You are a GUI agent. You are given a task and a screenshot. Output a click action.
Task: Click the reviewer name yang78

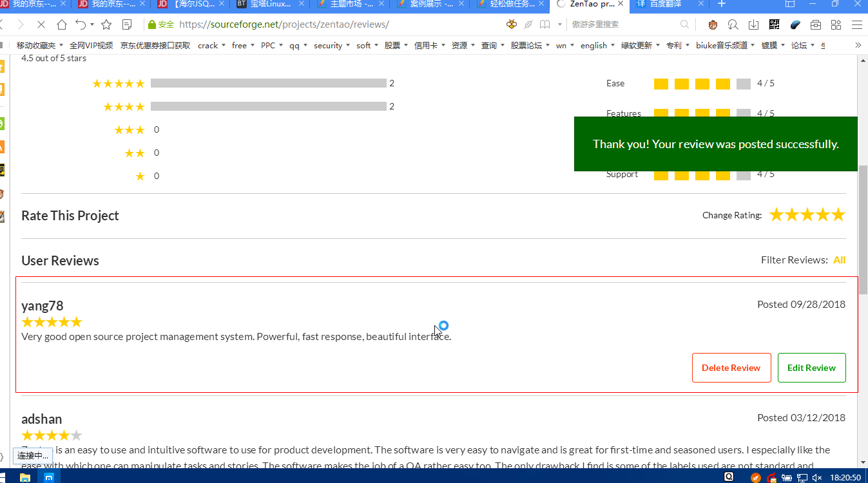(x=43, y=306)
